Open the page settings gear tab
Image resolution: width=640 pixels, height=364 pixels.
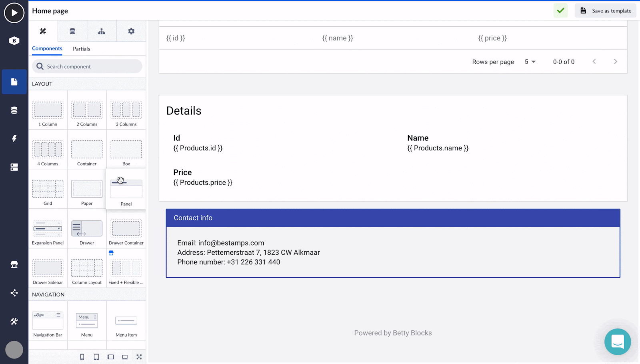[x=131, y=31]
